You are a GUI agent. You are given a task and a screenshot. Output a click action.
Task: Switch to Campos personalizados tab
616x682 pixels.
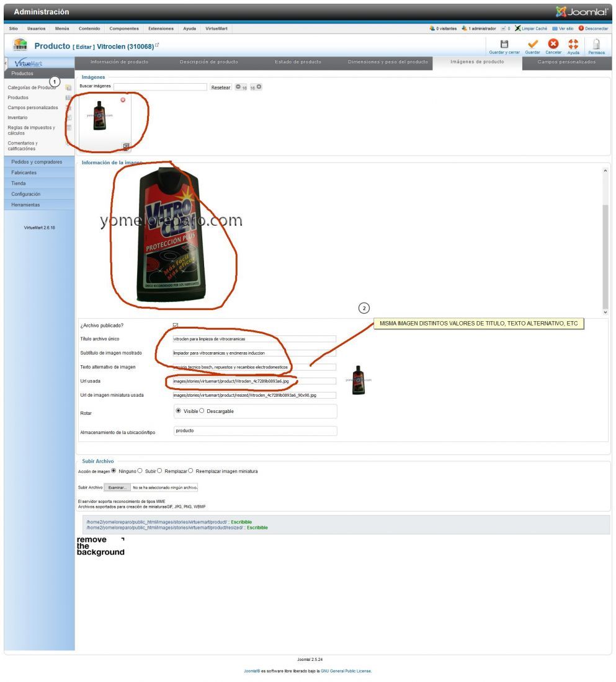[x=566, y=62]
